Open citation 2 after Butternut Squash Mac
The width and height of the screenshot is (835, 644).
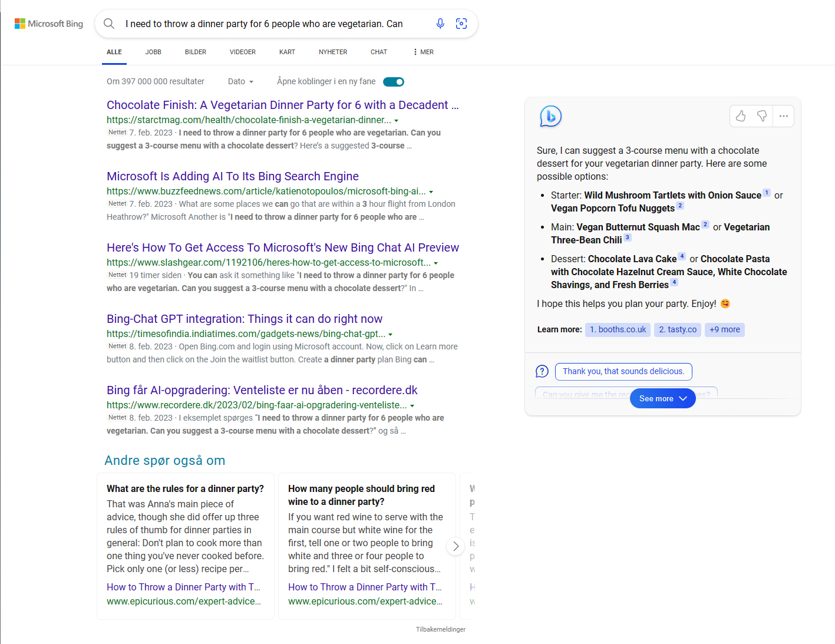(705, 224)
